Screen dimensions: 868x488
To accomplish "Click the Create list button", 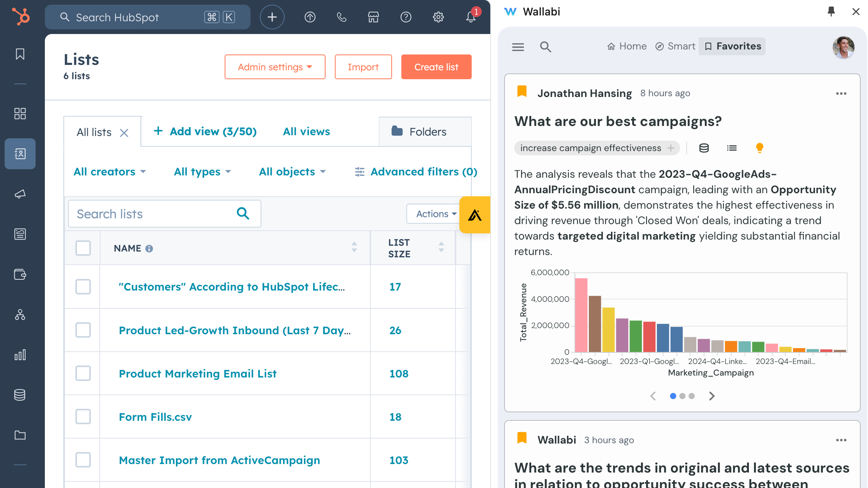I will pyautogui.click(x=436, y=67).
